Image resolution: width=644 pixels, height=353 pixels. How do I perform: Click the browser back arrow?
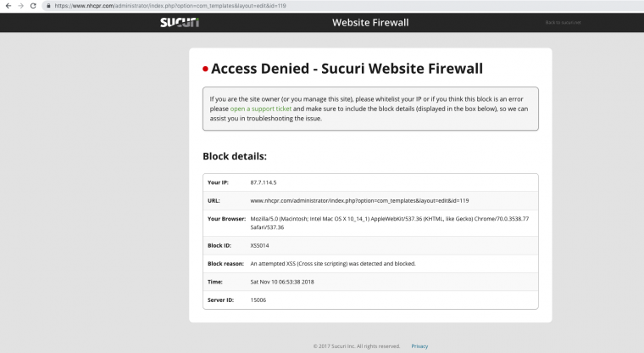click(7, 5)
